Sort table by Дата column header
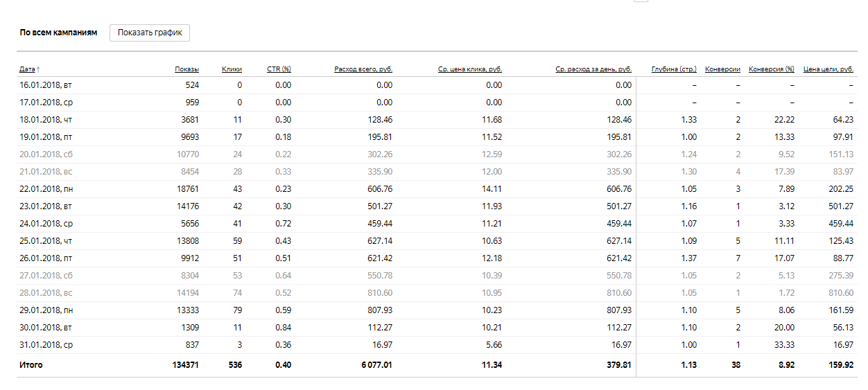 coord(27,69)
